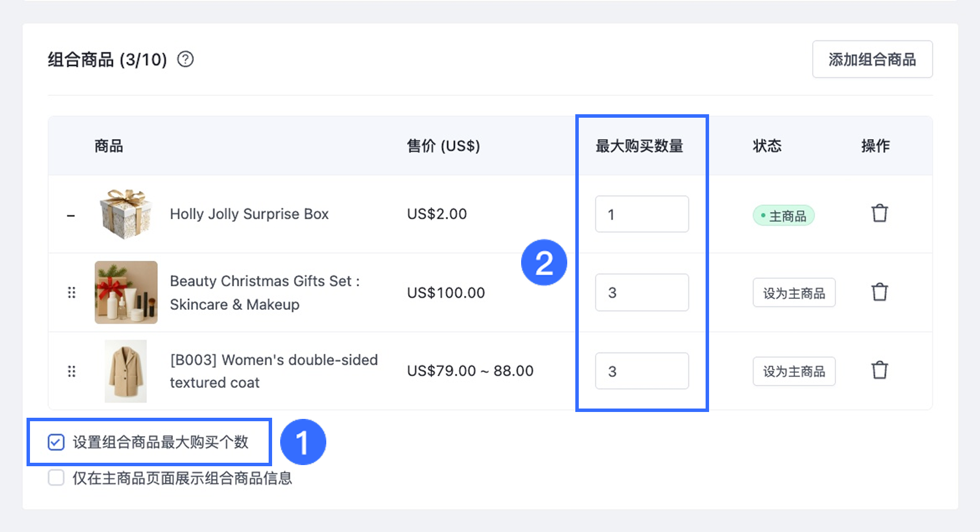
Task: Click the help question mark icon
Action: (185, 59)
